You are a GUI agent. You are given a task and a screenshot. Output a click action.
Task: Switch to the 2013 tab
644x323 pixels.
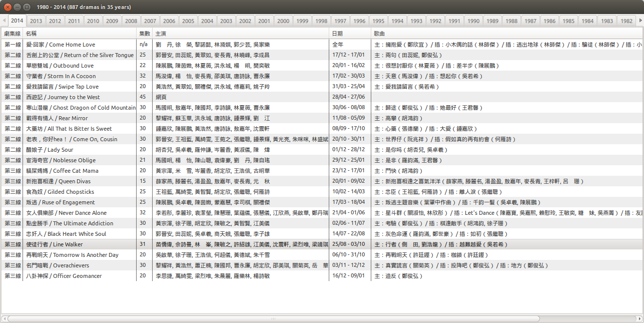click(36, 21)
